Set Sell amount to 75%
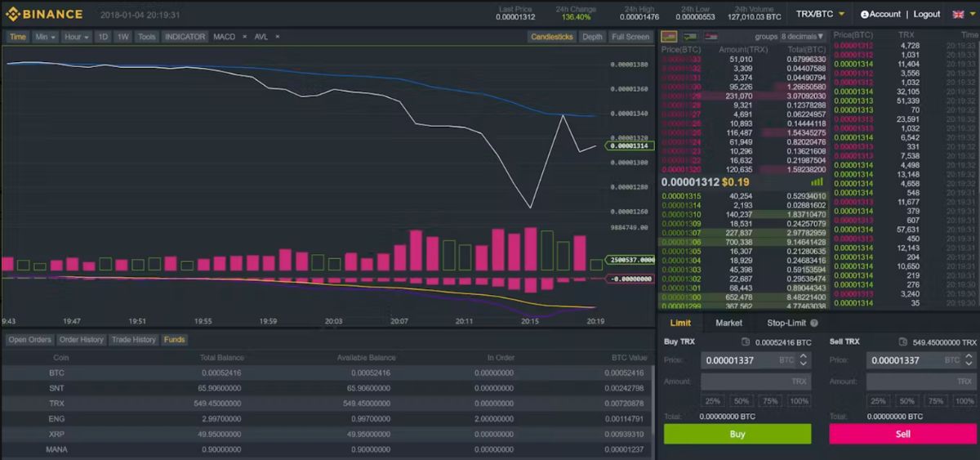This screenshot has width=980, height=460. click(934, 401)
